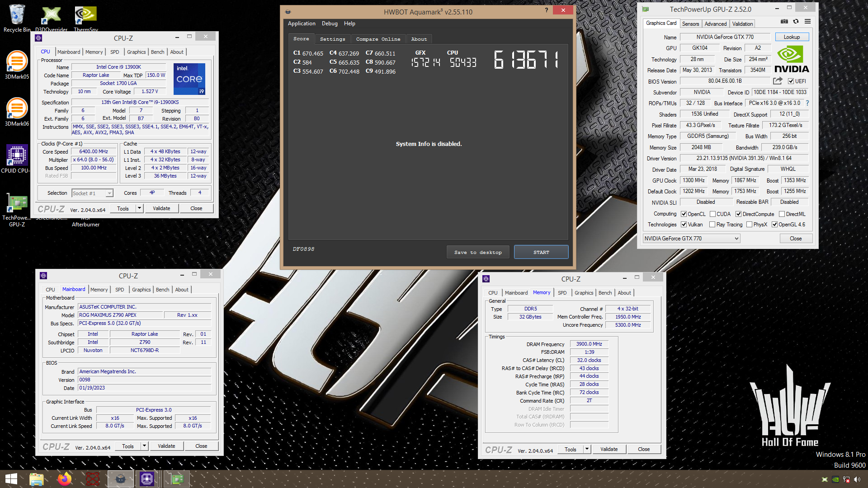868x488 pixels.
Task: Open the Recycle Bin desktop icon
Action: 17,18
